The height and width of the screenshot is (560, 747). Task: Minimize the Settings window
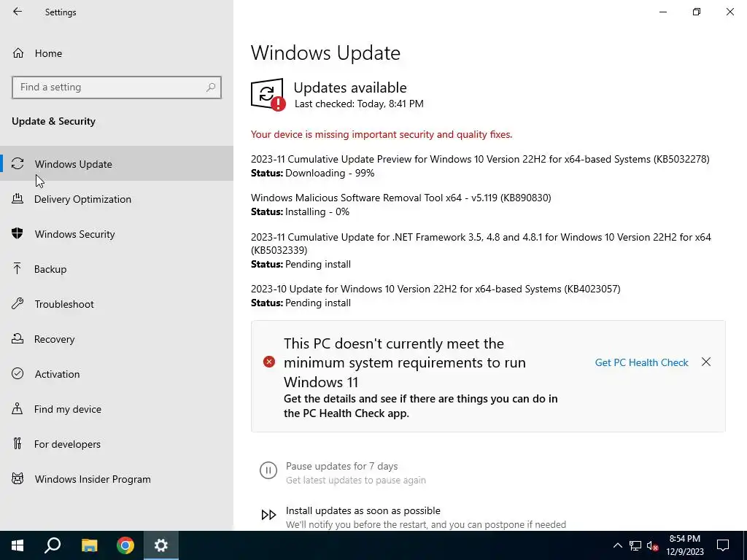663,12
